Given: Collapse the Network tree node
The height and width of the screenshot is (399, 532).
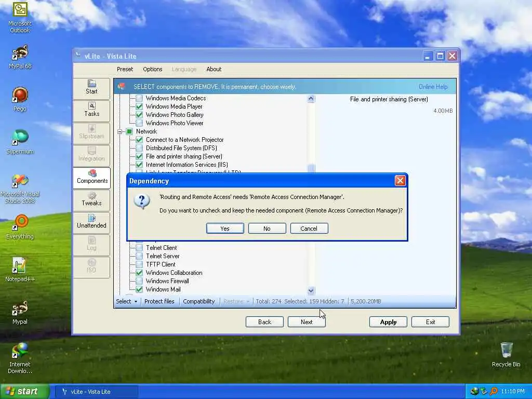Looking at the screenshot, I should pos(120,131).
